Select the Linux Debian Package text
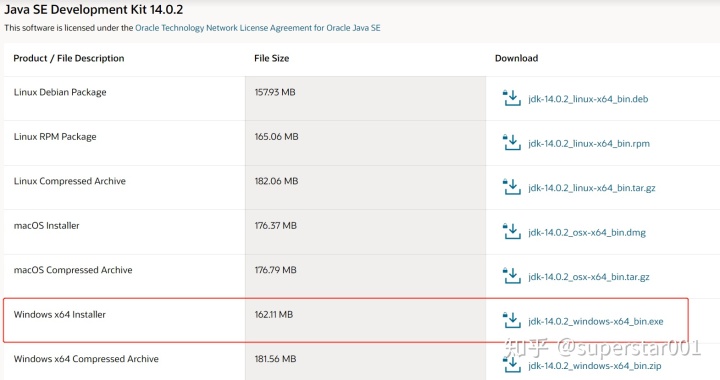 pos(60,92)
